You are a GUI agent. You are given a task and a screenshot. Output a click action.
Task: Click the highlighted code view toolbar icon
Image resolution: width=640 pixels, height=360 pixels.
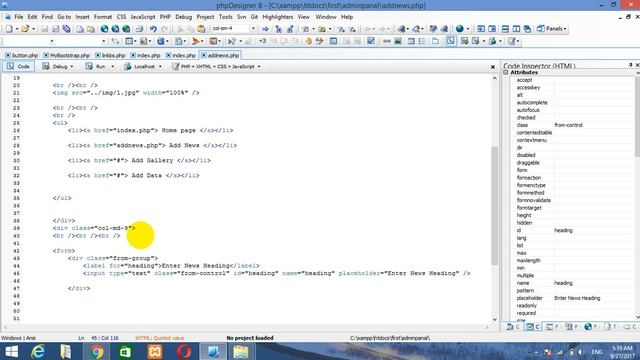pos(451,41)
